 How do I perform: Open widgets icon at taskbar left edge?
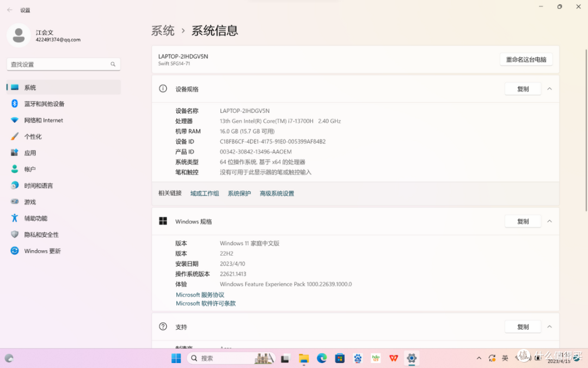(9, 358)
